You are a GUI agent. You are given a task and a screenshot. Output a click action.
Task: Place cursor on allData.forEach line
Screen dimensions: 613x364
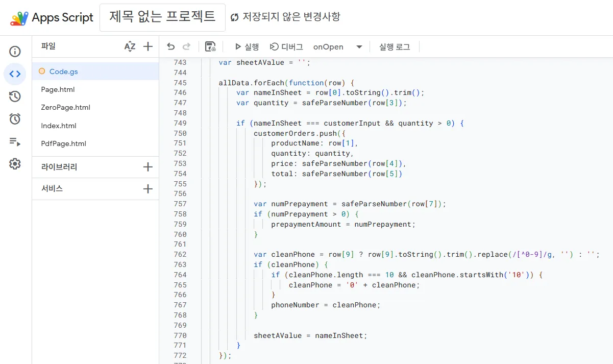(x=286, y=83)
